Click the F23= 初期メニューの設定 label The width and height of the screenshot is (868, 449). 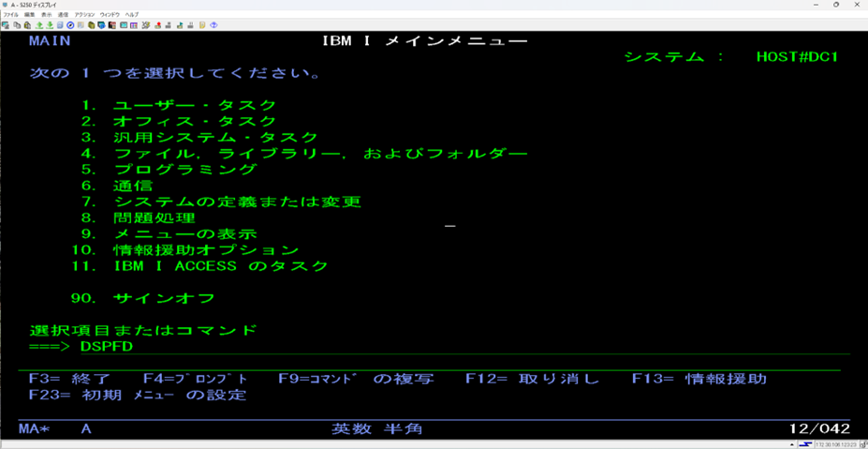(x=138, y=396)
